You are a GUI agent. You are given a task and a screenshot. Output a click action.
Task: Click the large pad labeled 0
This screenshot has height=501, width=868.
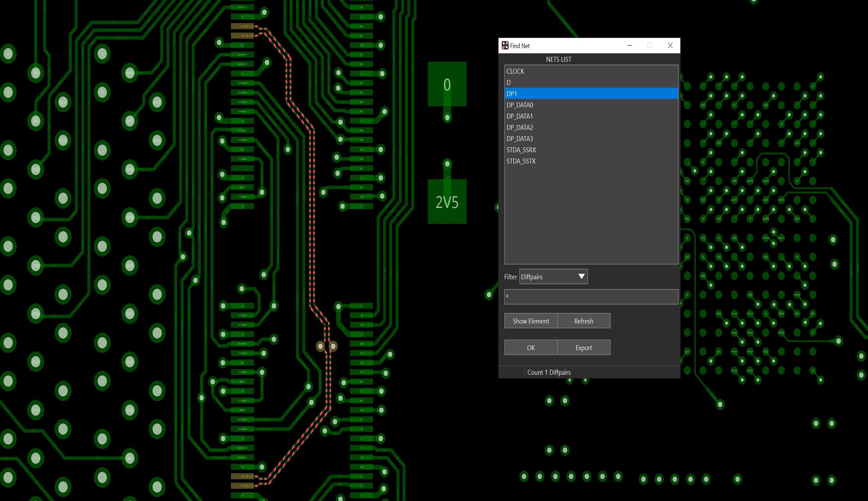(447, 84)
